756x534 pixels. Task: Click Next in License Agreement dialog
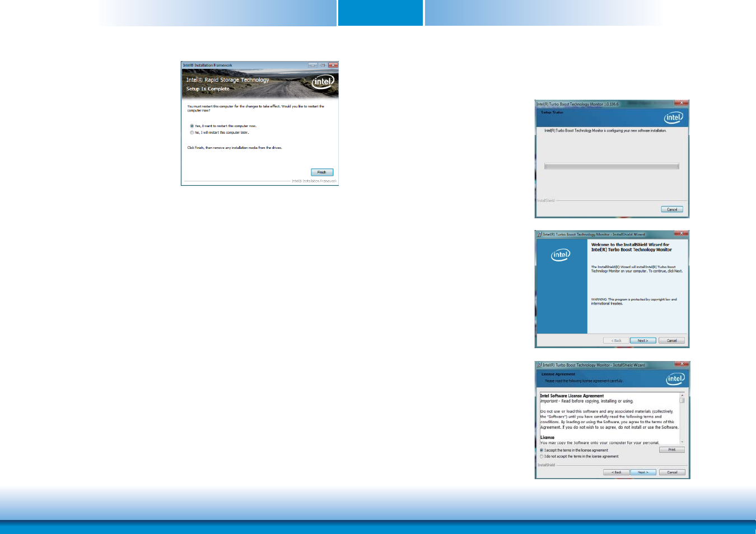643,472
